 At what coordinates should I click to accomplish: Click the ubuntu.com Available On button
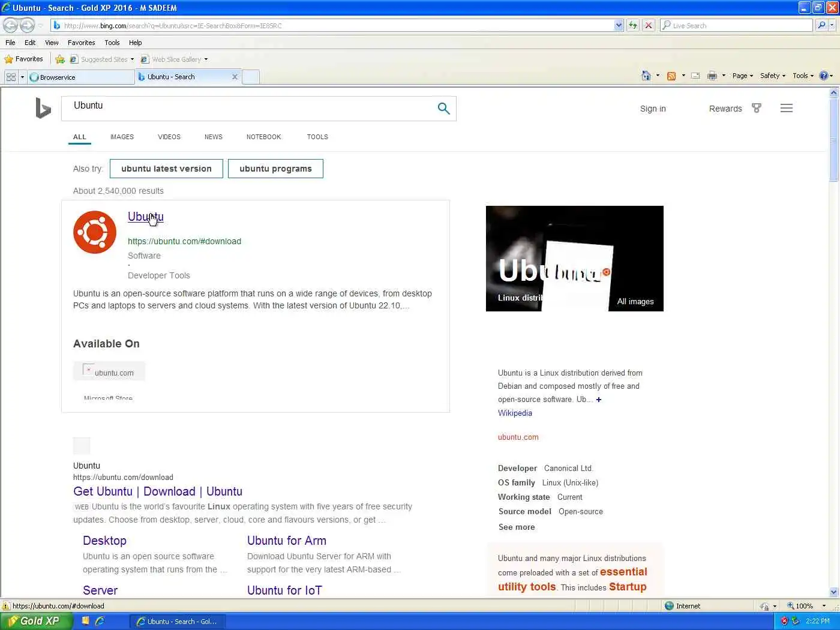(x=109, y=371)
